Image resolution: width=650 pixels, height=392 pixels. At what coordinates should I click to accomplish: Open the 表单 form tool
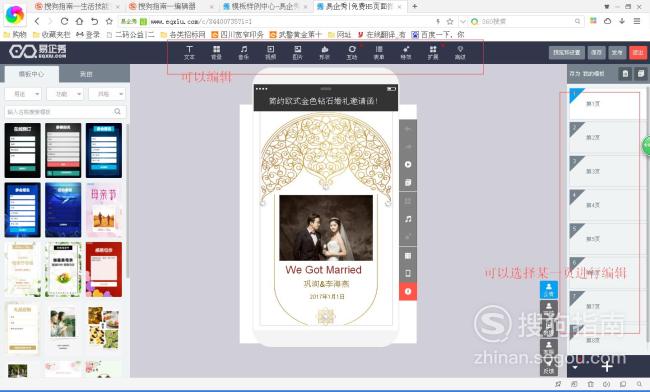(379, 53)
